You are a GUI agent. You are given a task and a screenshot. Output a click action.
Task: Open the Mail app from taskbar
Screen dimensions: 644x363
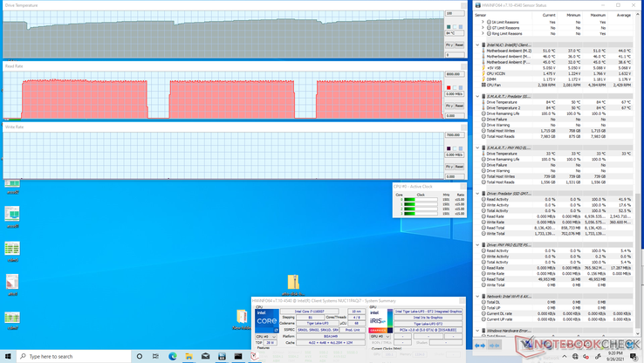(205, 356)
